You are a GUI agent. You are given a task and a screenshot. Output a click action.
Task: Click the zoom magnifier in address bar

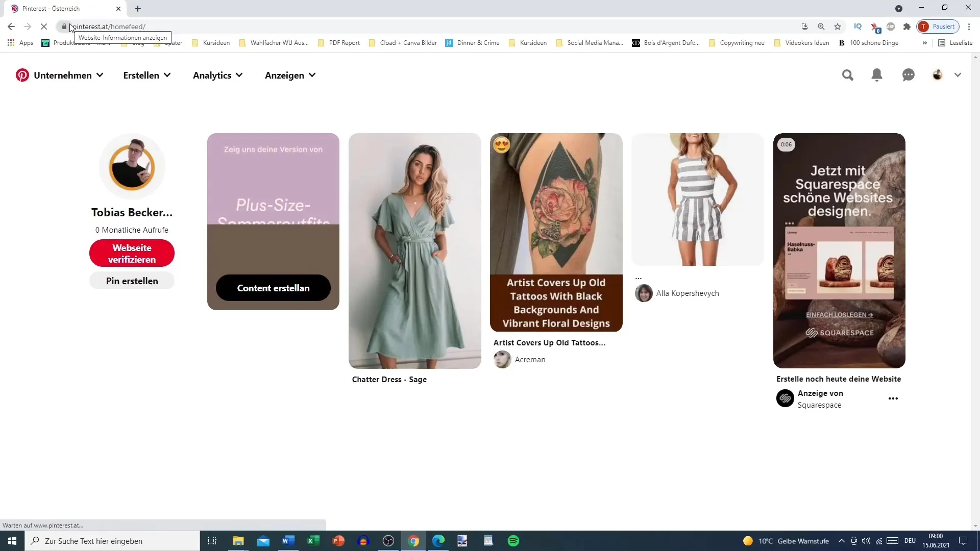click(x=821, y=27)
